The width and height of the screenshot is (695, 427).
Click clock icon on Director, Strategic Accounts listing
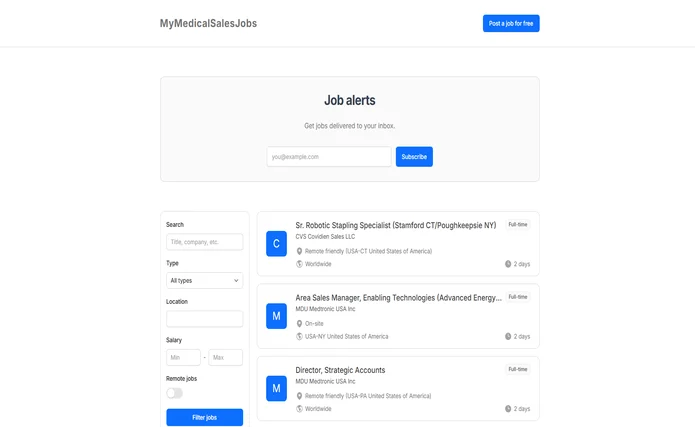pos(508,409)
